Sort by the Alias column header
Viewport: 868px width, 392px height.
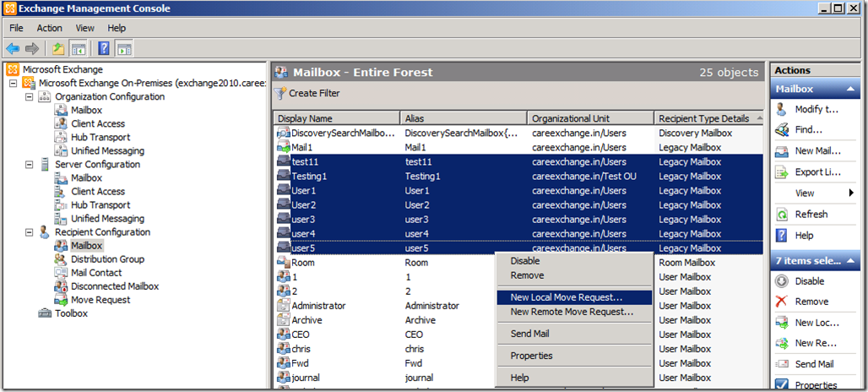tap(464, 118)
